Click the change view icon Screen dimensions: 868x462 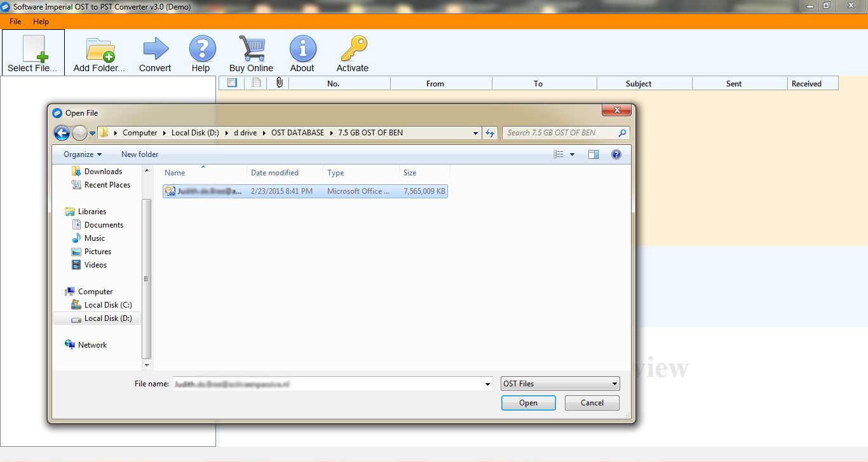tap(559, 154)
